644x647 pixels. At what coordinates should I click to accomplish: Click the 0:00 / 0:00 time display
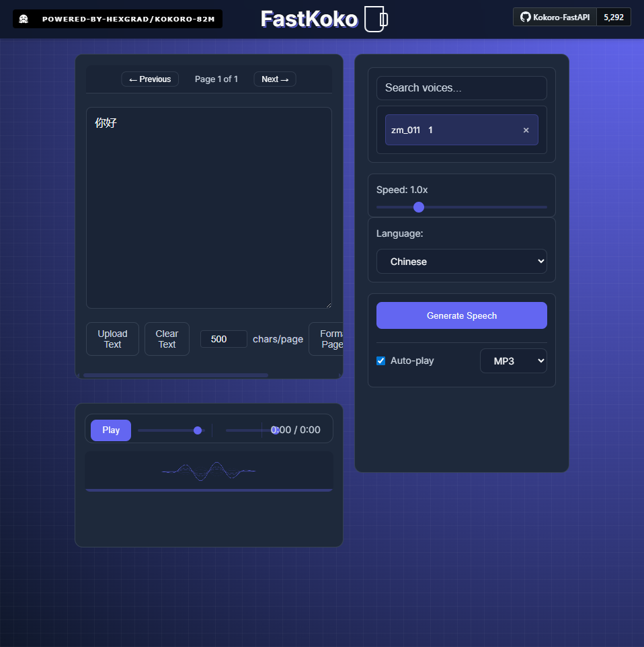(296, 430)
